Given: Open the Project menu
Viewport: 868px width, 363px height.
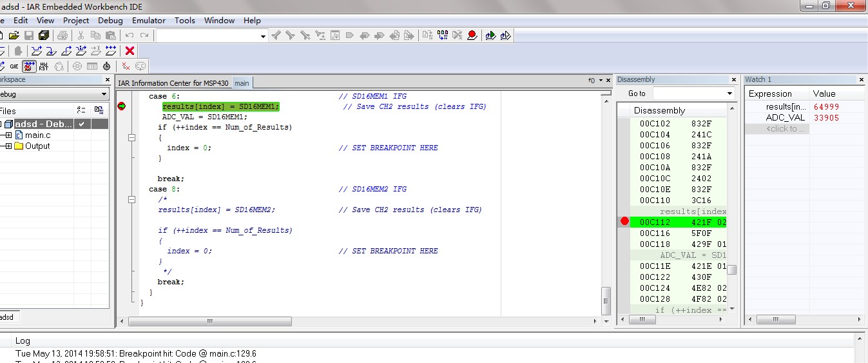Looking at the screenshot, I should click(x=76, y=20).
